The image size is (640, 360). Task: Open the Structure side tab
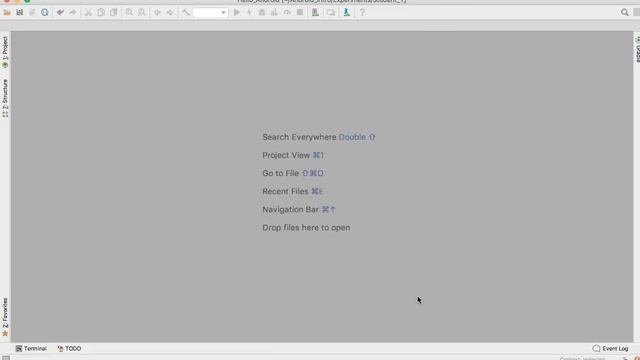5,98
